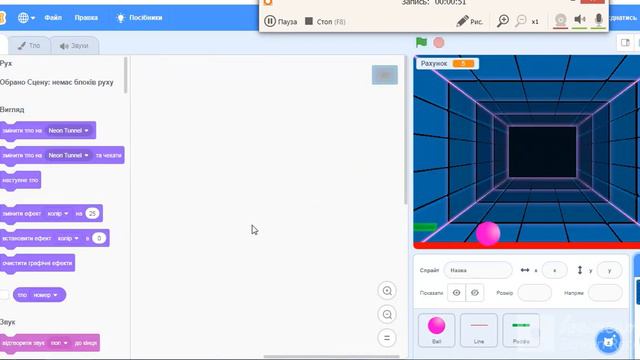The height and width of the screenshot is (360, 640).
Task: Click the recorder x1 zoom level
Action: (535, 22)
